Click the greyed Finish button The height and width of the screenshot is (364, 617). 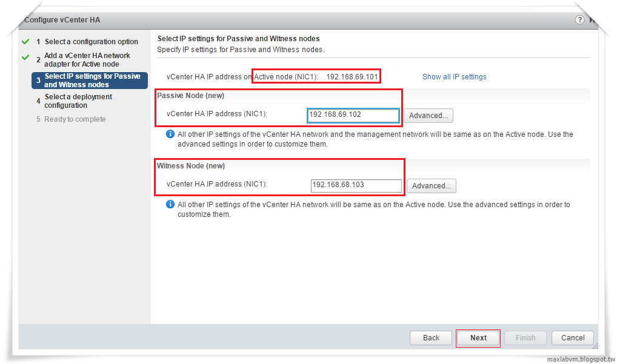pos(525,338)
